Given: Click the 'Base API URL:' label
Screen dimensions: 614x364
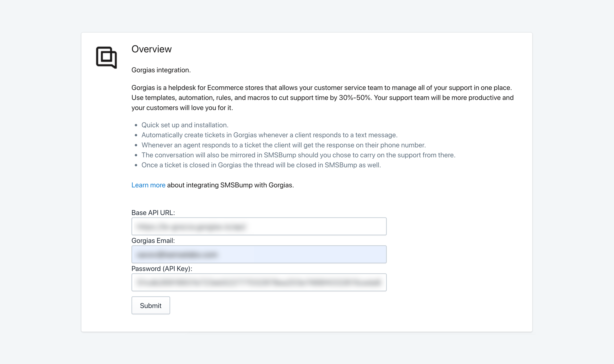Looking at the screenshot, I should [x=153, y=213].
